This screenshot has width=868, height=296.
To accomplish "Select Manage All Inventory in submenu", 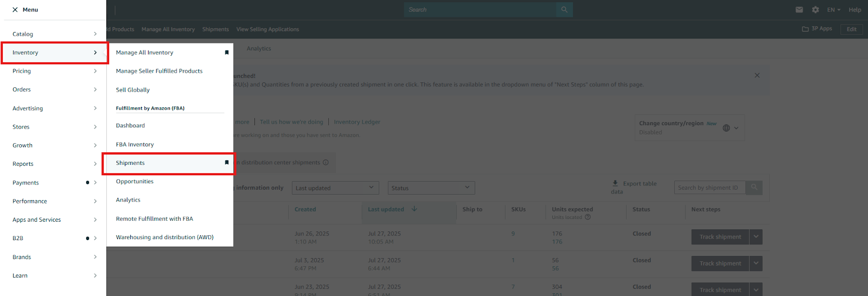I will (x=145, y=53).
